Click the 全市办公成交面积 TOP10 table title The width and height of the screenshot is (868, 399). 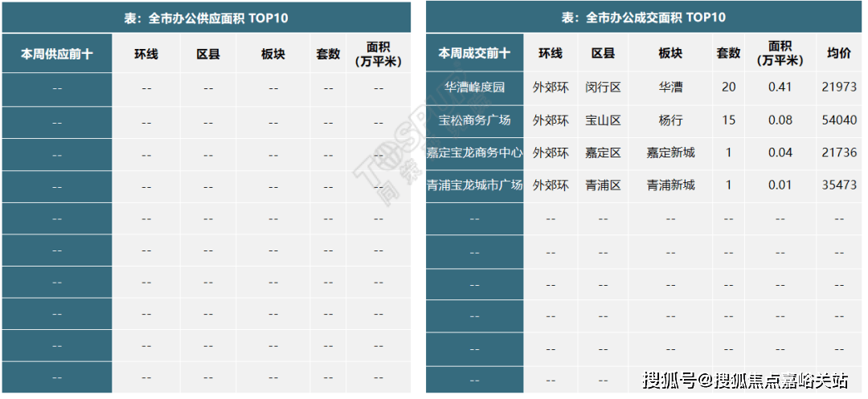pos(643,17)
